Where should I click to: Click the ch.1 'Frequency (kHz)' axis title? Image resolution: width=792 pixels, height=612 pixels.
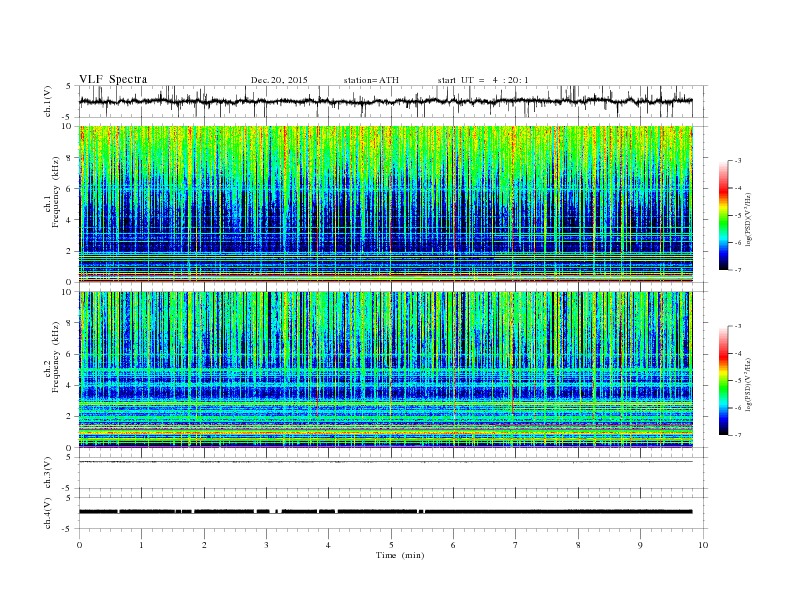tap(56, 192)
